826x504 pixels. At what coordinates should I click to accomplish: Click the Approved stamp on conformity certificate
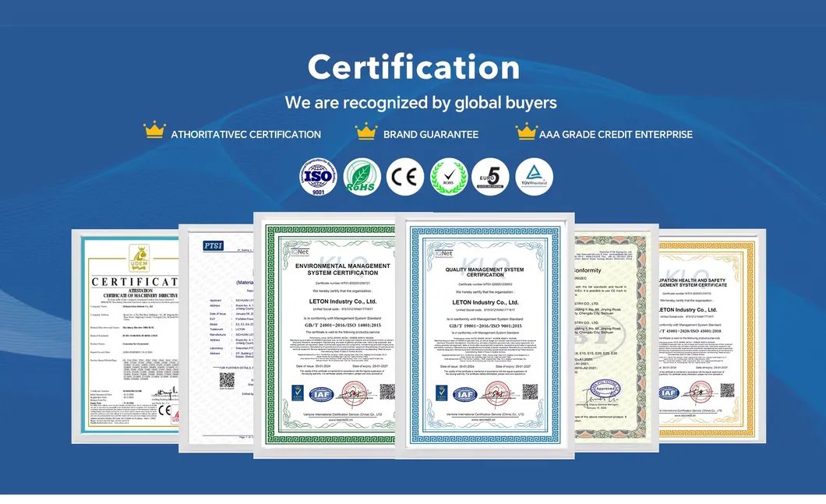tap(605, 389)
